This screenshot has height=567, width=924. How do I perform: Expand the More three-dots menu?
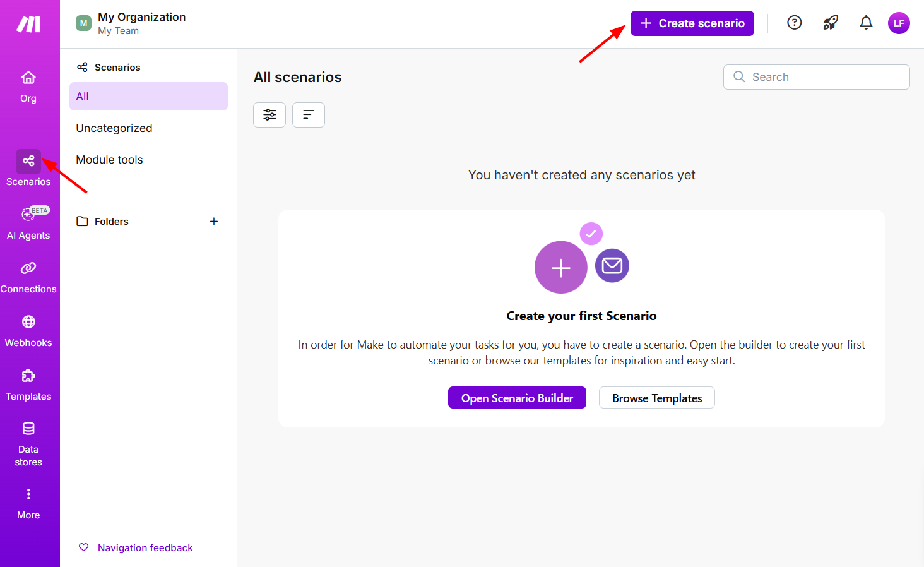tap(28, 494)
